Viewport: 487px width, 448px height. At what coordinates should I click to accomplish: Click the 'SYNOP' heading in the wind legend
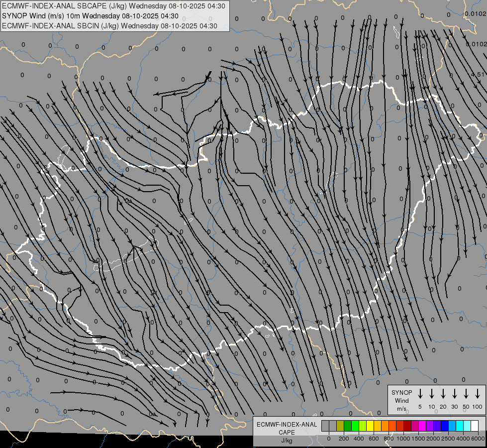401,393
